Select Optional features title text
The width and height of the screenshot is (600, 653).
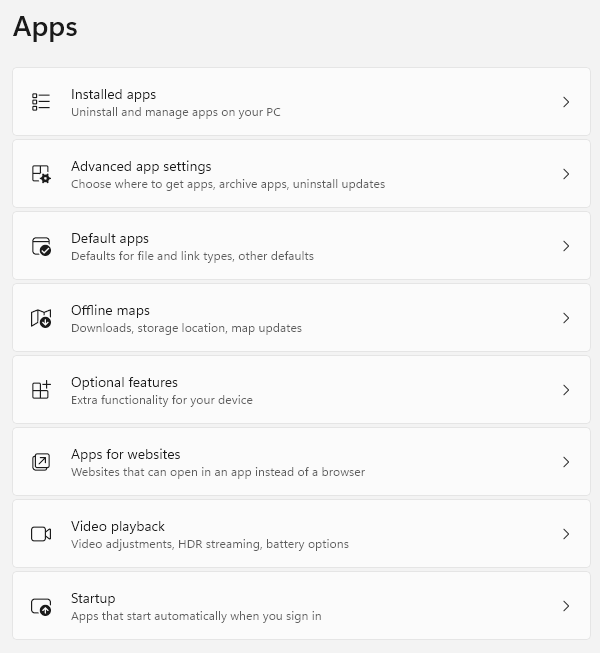tap(124, 383)
